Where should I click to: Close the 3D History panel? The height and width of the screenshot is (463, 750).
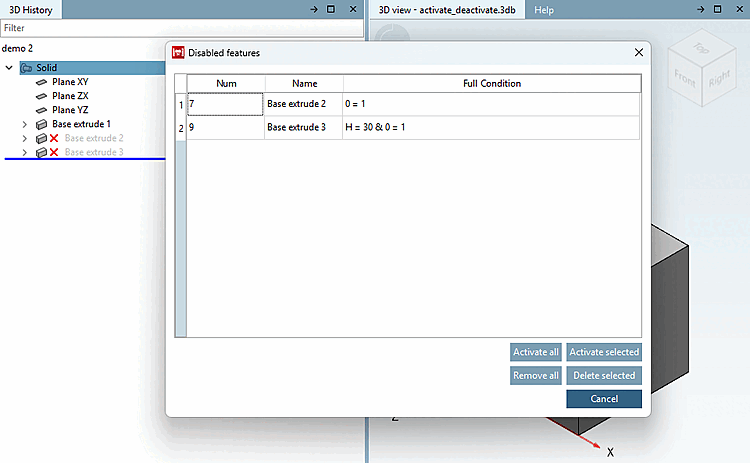[353, 9]
